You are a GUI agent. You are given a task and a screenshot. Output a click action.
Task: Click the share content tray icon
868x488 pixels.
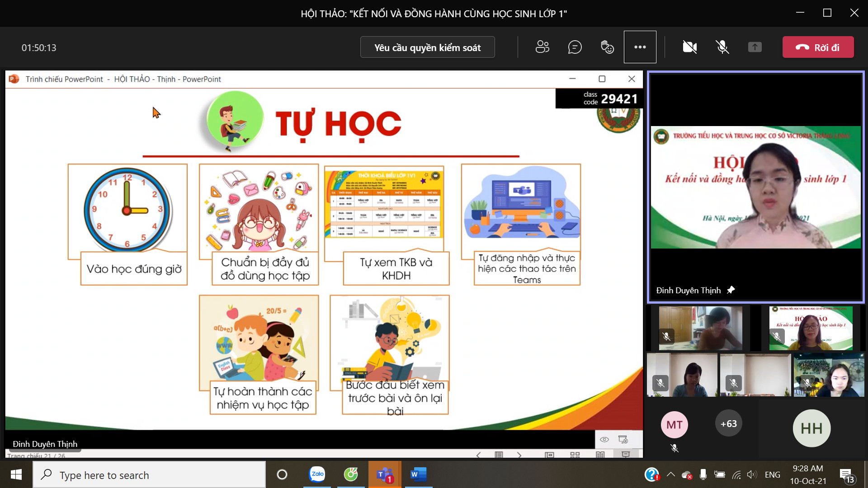[755, 47]
